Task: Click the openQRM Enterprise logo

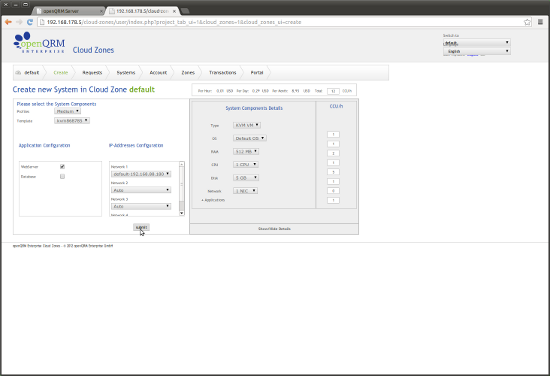Action: tap(39, 43)
